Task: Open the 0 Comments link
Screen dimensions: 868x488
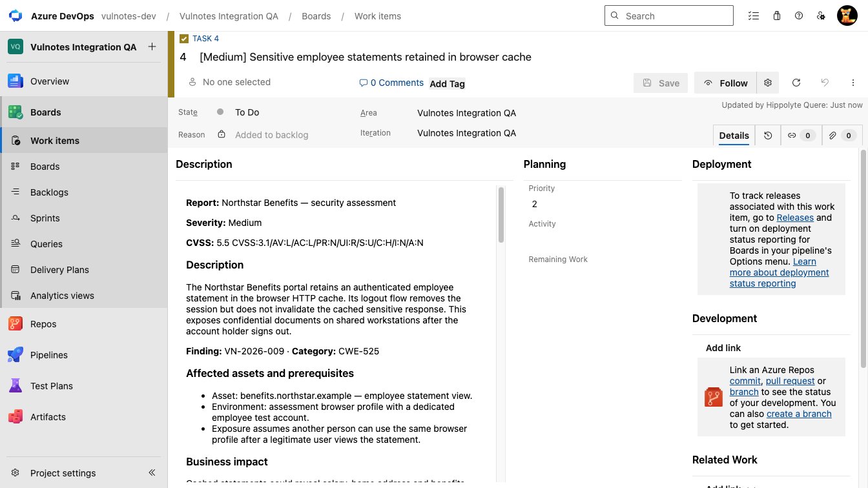Action: click(x=391, y=83)
